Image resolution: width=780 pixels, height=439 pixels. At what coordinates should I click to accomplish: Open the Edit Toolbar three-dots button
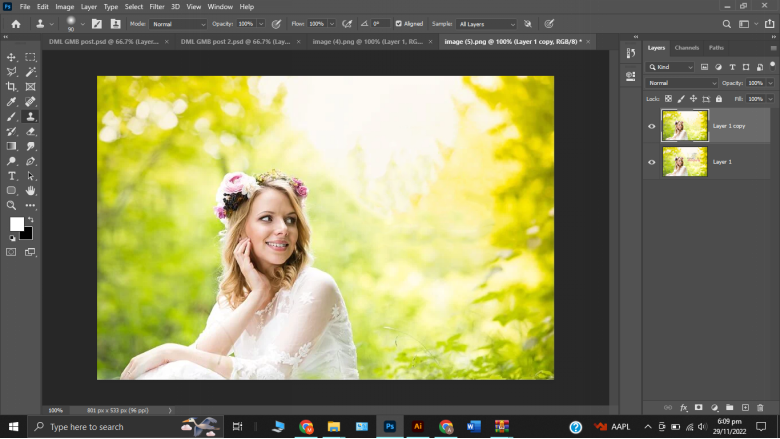point(30,205)
